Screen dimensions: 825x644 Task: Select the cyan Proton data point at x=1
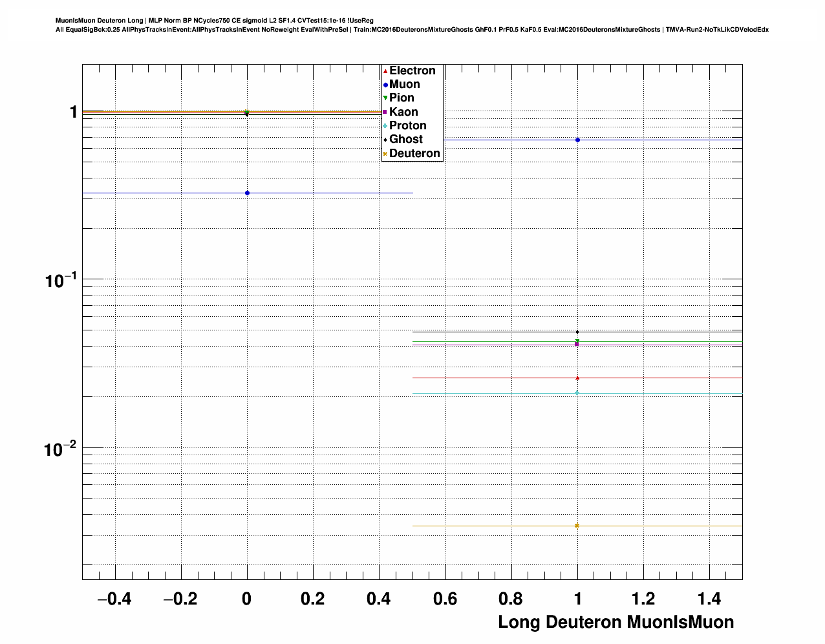577,393
